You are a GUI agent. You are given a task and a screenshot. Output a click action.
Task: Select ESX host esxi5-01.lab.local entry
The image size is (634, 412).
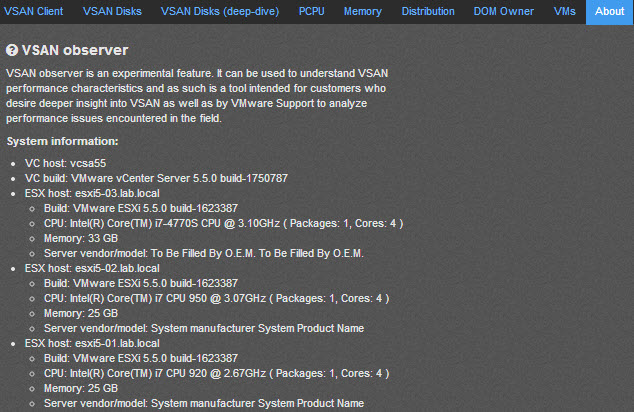click(92, 343)
